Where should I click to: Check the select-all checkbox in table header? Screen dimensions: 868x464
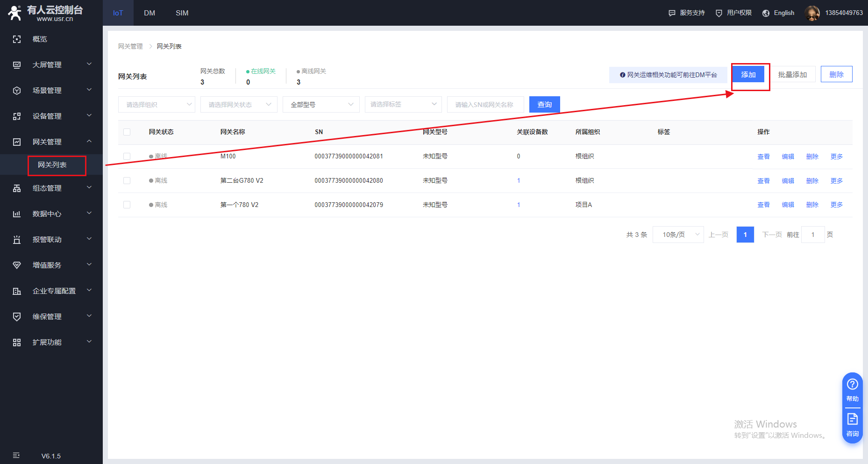[127, 132]
